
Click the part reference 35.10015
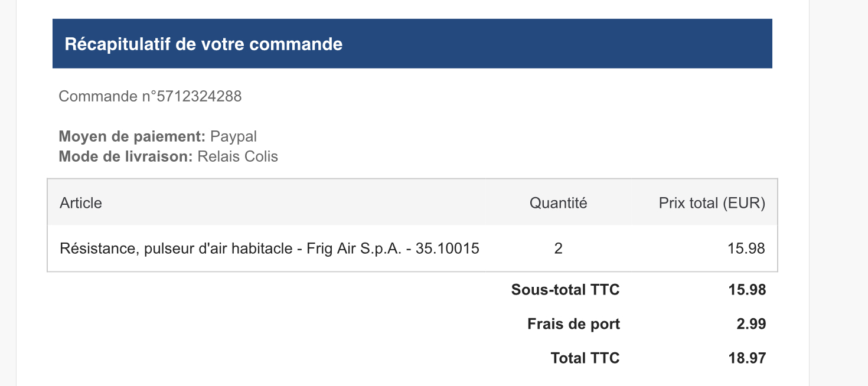pos(447,248)
